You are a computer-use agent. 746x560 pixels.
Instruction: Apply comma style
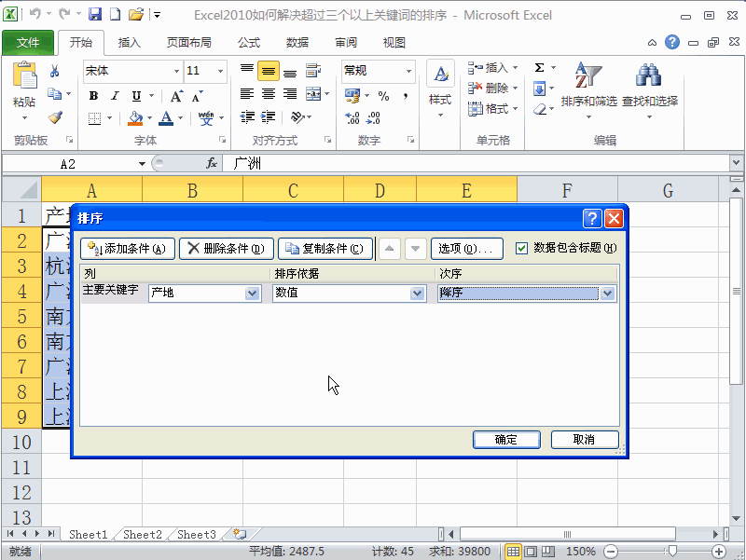click(x=406, y=96)
